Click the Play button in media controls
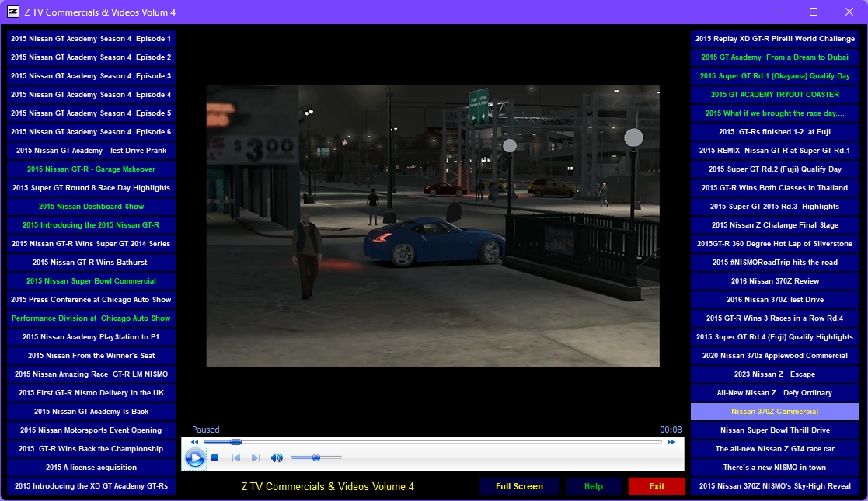The width and height of the screenshot is (868, 501). (x=195, y=458)
